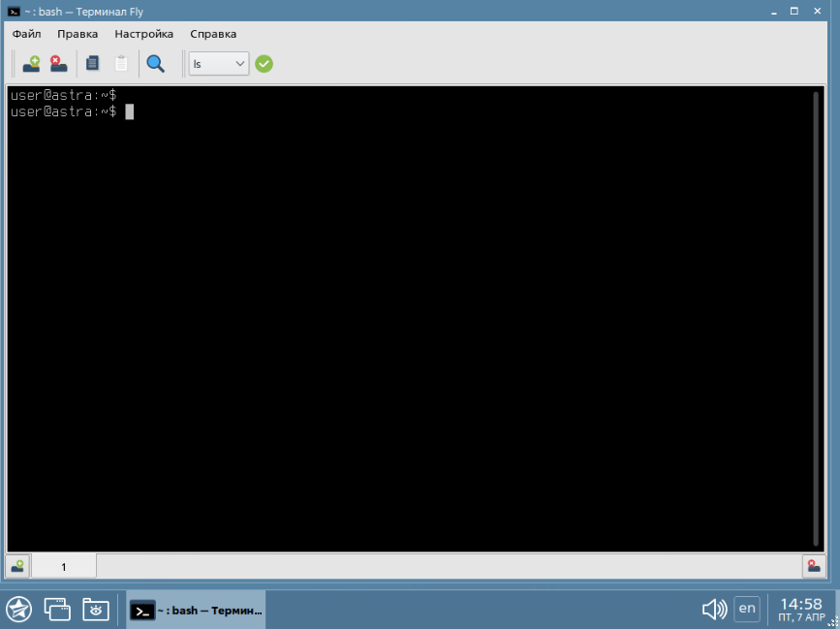This screenshot has width=840, height=629.
Task: Open the Файл menu
Action: tap(26, 34)
